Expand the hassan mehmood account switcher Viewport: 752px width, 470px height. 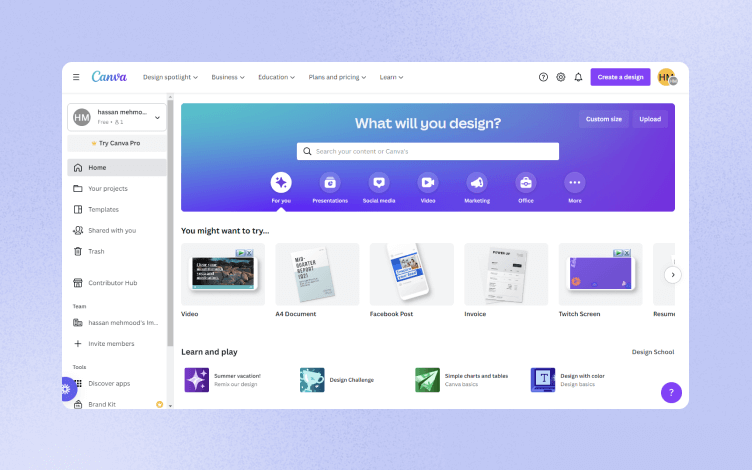tap(117, 117)
